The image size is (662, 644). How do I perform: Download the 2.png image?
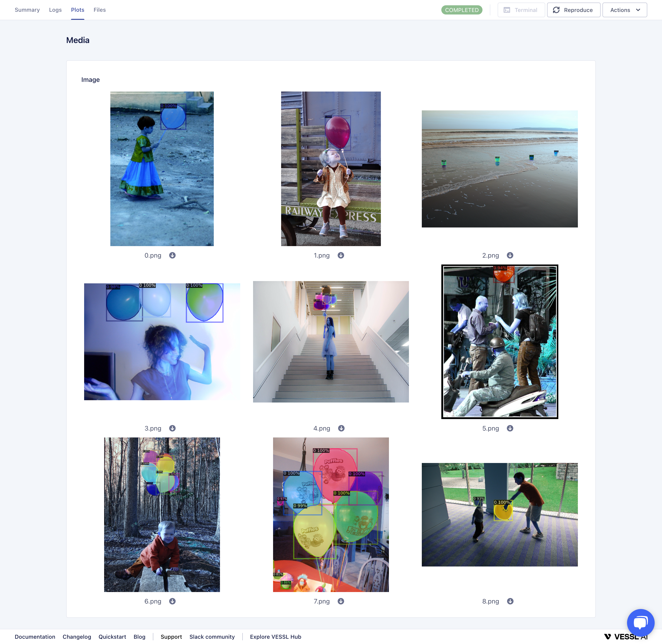point(510,255)
